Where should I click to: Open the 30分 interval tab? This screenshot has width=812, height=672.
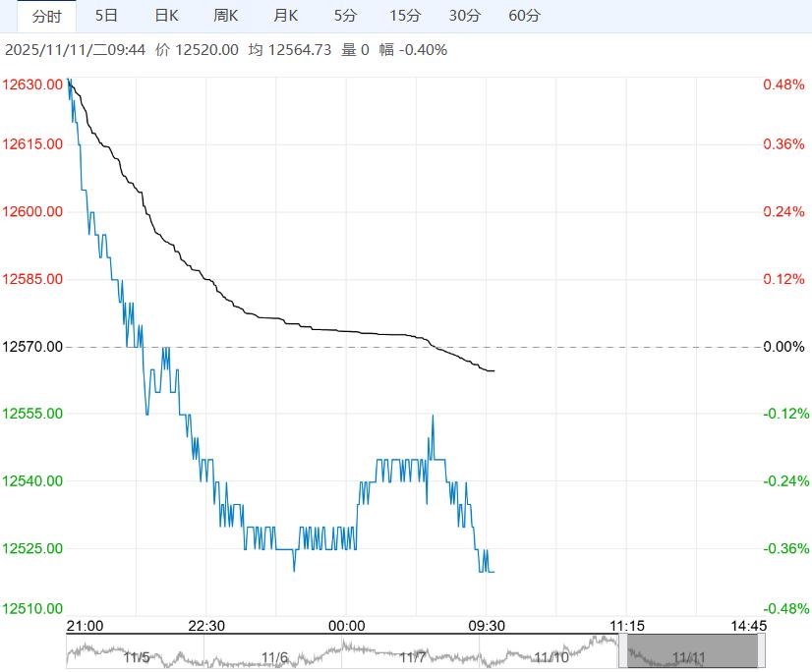(x=465, y=16)
